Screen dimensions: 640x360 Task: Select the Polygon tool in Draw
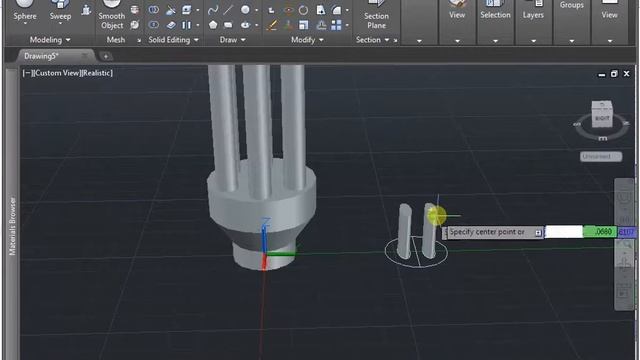pyautogui.click(x=213, y=25)
